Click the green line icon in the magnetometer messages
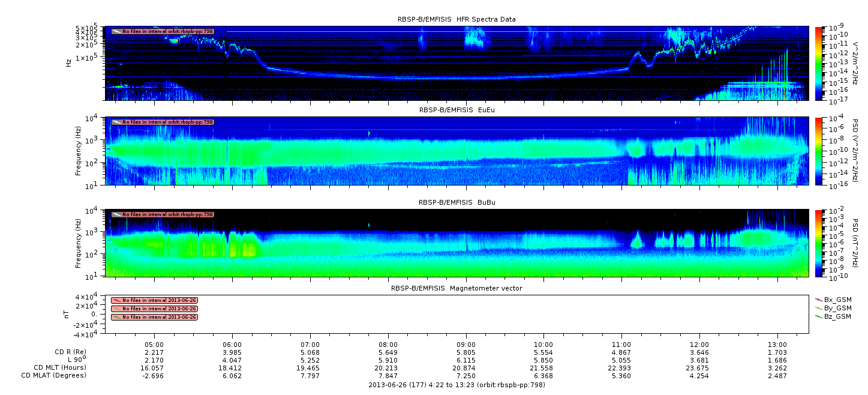The image size is (868, 395). click(x=116, y=317)
